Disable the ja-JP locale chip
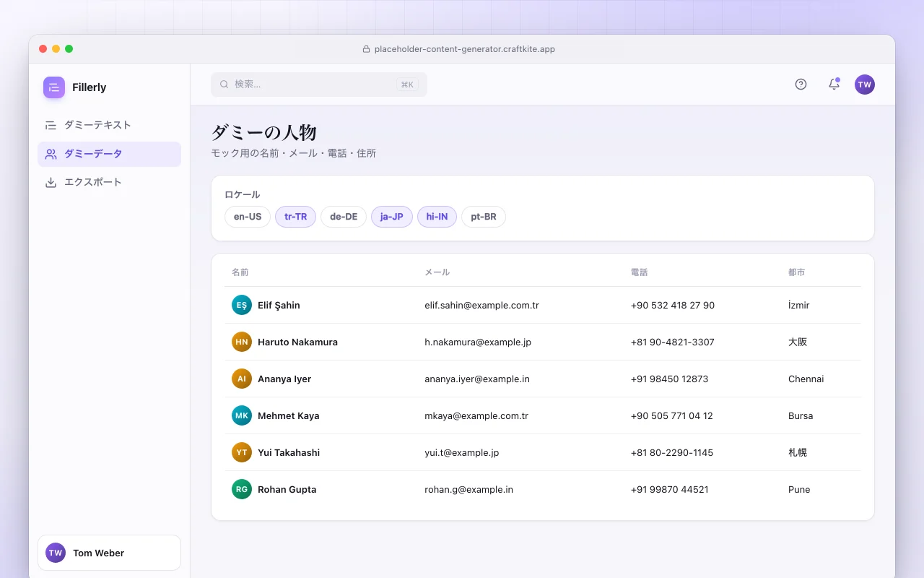The image size is (924, 578). click(x=392, y=217)
